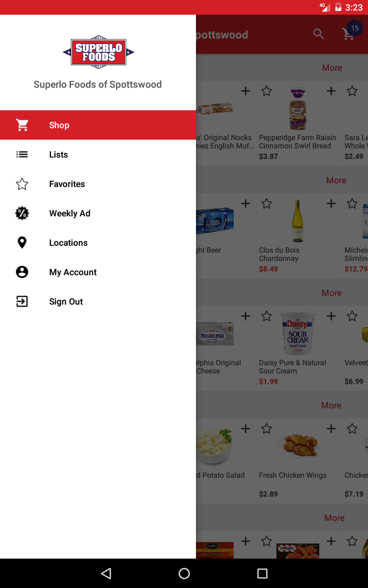Show More above the chicken wings row
368x588 pixels.
click(331, 405)
